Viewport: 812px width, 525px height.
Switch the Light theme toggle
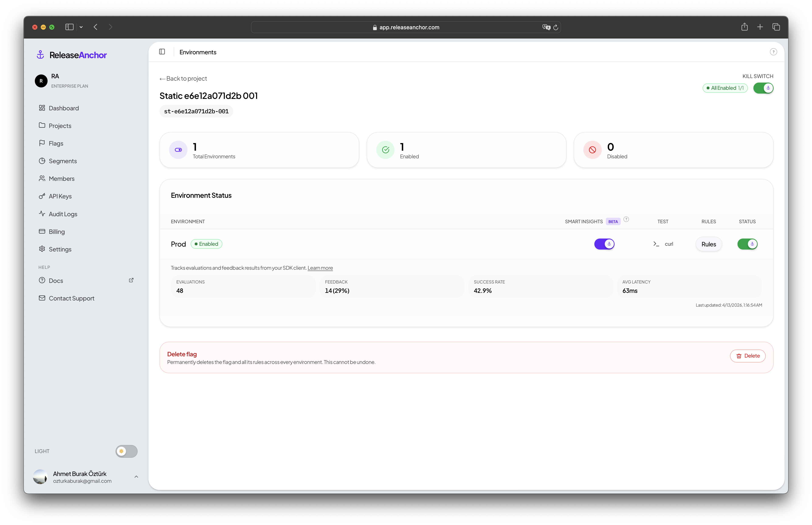(126, 451)
